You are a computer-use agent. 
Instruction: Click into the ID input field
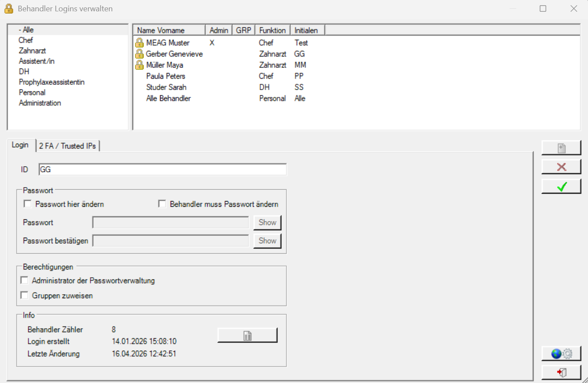(x=162, y=170)
